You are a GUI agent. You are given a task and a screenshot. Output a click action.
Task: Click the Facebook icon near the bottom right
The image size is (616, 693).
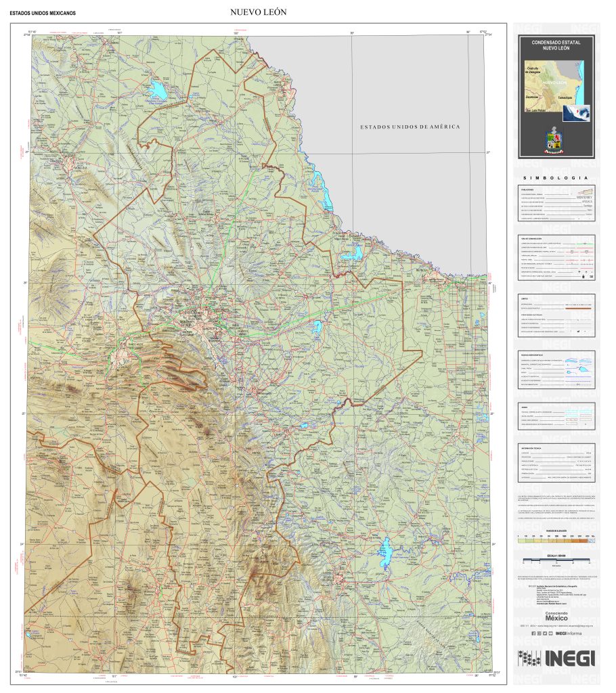click(534, 633)
